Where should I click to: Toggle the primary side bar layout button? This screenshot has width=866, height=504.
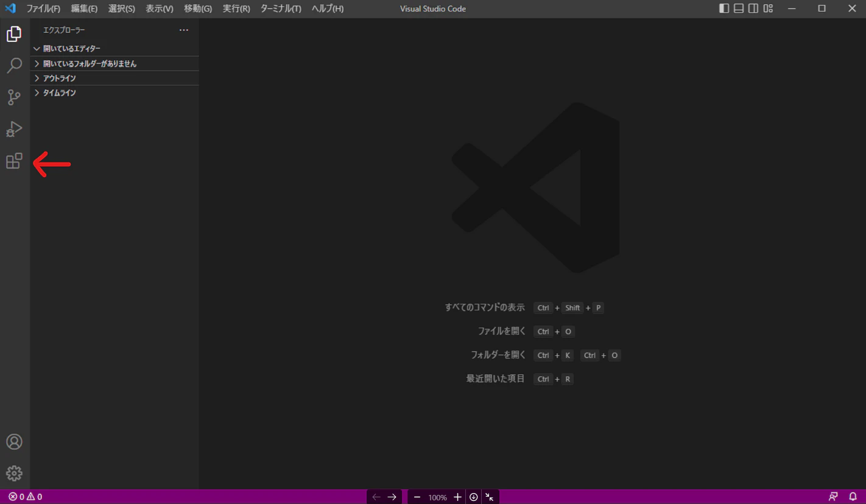pyautogui.click(x=724, y=9)
